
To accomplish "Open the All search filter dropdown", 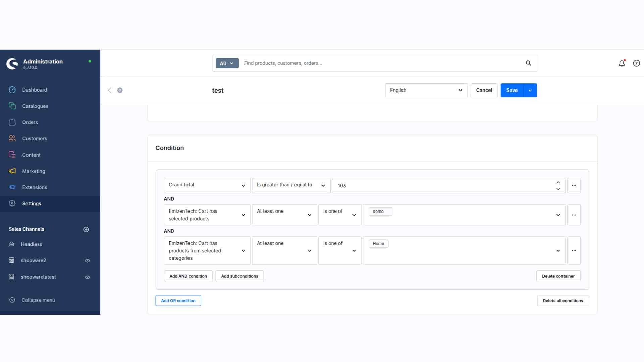I will click(227, 63).
